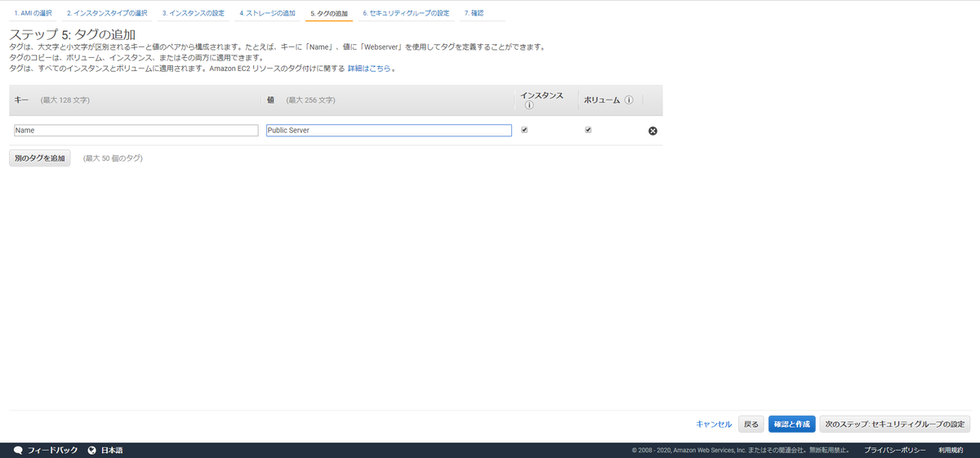980x458 pixels.
Task: Click the value field containing Public Server
Action: point(389,130)
